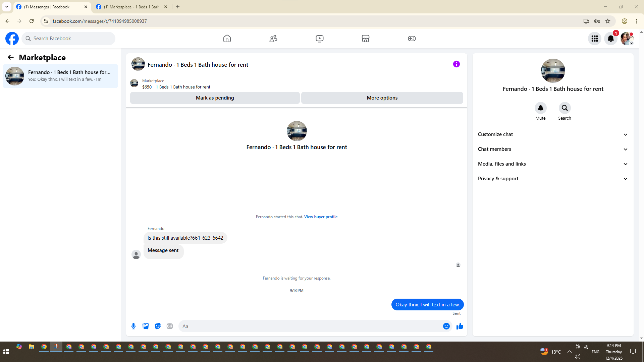Attach a photo using the image icon

click(x=146, y=326)
